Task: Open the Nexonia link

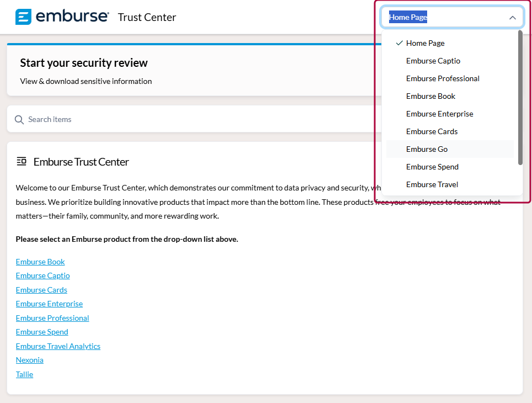Action: coord(29,360)
